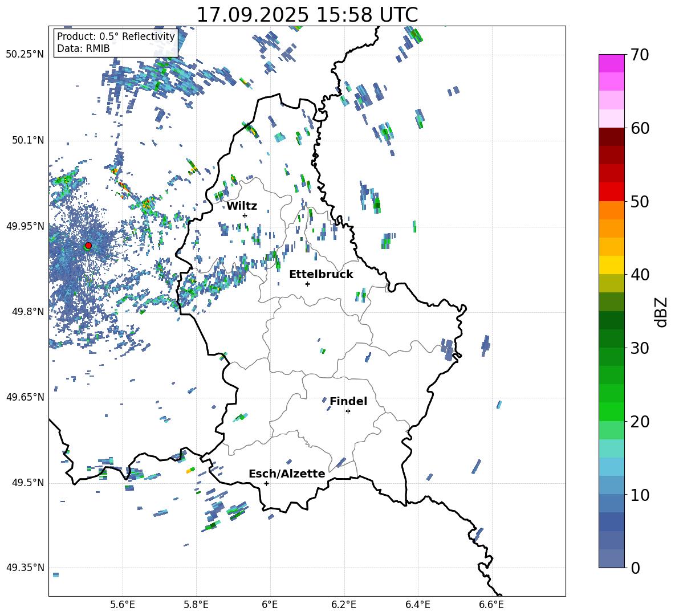
Task: Click the Findel station cross marker
Action: click(348, 411)
